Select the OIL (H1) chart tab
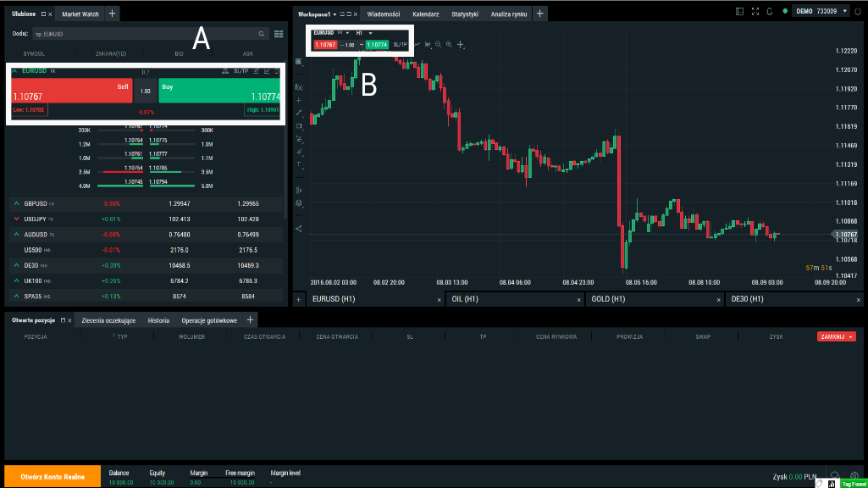Viewport: 868px width, 488px height. [513, 299]
